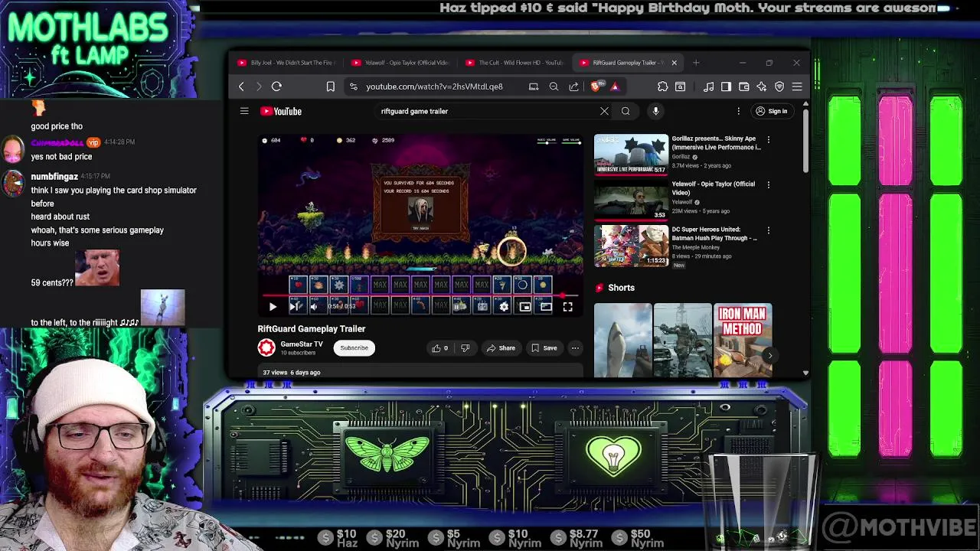Open video player settings gear
The height and width of the screenshot is (551, 980).
tap(504, 307)
